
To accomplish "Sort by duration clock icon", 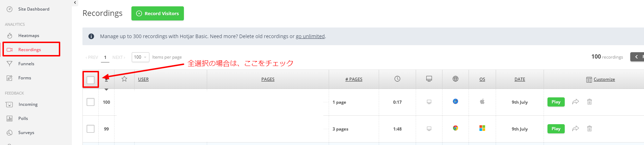I will point(397,79).
